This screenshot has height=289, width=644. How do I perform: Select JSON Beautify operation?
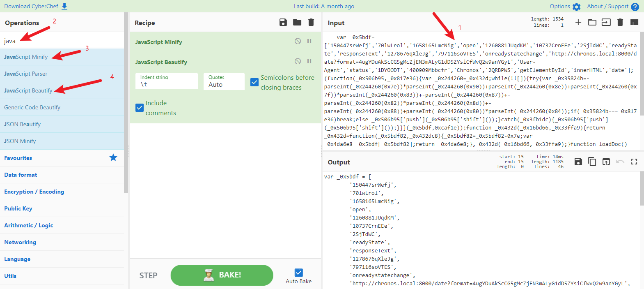pyautogui.click(x=62, y=124)
